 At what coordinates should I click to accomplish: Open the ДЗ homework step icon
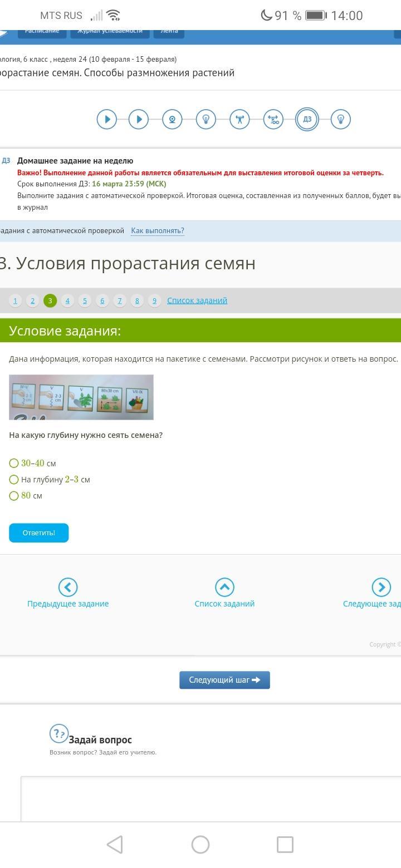click(307, 119)
